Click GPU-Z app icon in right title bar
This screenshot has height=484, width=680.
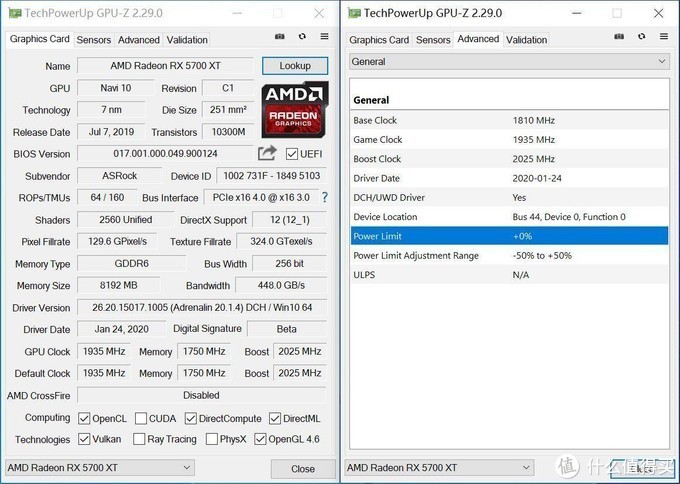click(x=354, y=13)
